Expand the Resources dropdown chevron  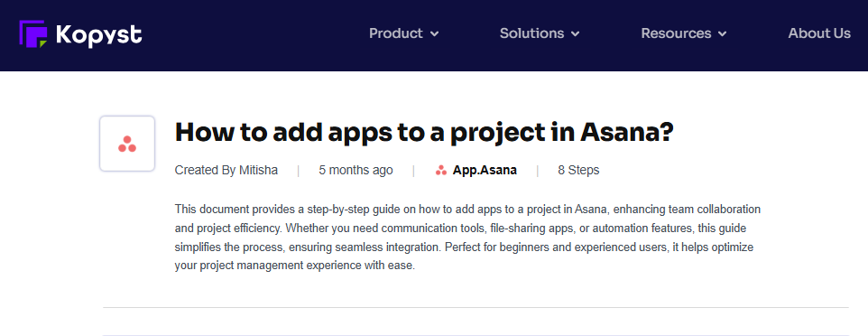coord(722,33)
